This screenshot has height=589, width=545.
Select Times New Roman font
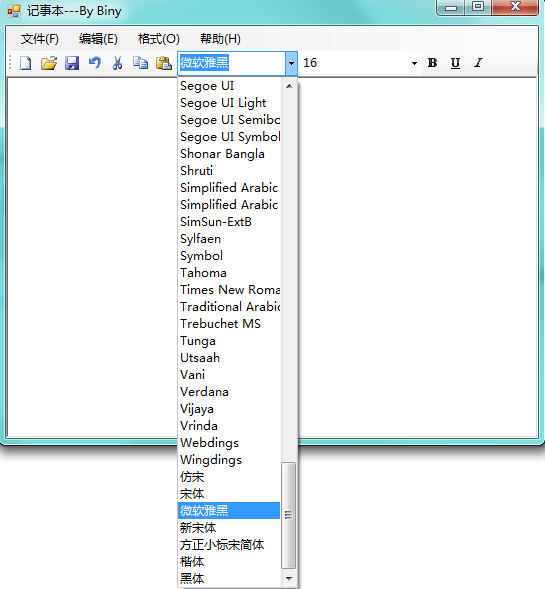click(x=229, y=290)
